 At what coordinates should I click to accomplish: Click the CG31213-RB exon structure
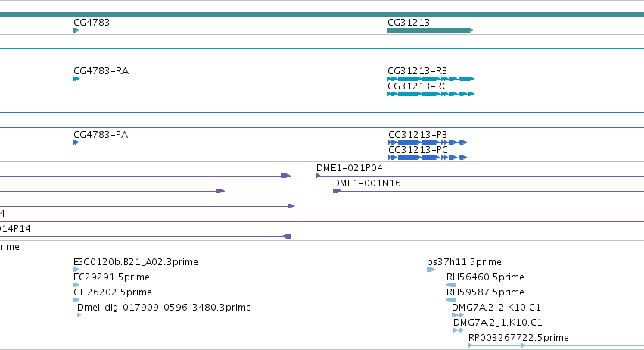pos(431,79)
